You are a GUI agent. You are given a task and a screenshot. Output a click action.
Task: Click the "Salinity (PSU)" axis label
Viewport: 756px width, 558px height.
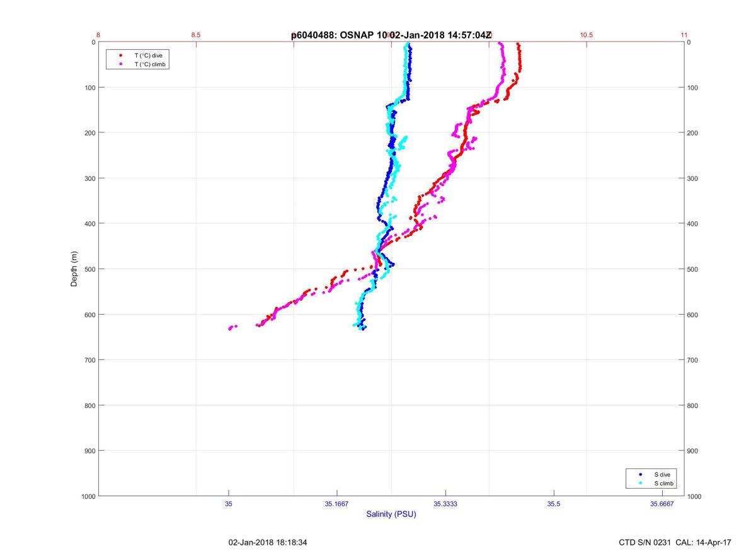pos(391,514)
